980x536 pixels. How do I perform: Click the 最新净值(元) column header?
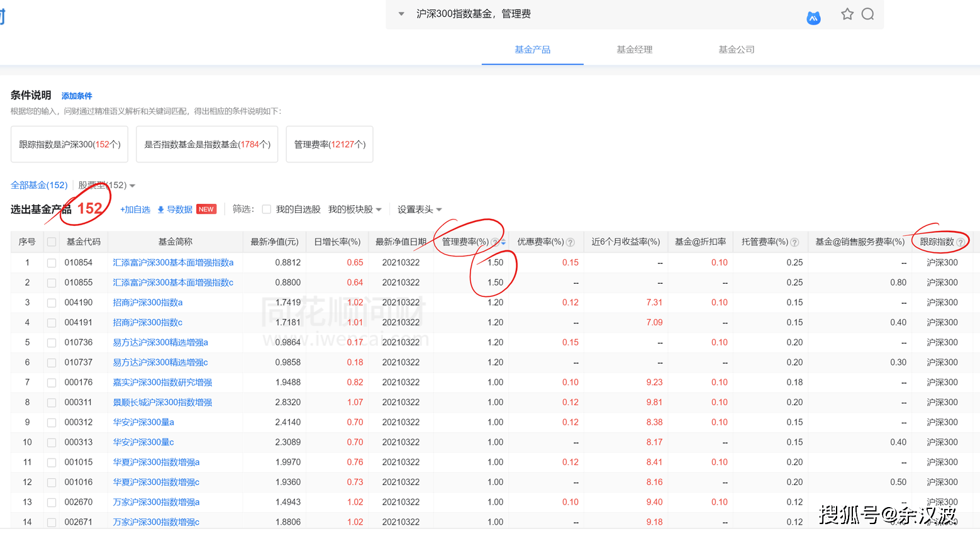click(x=274, y=242)
